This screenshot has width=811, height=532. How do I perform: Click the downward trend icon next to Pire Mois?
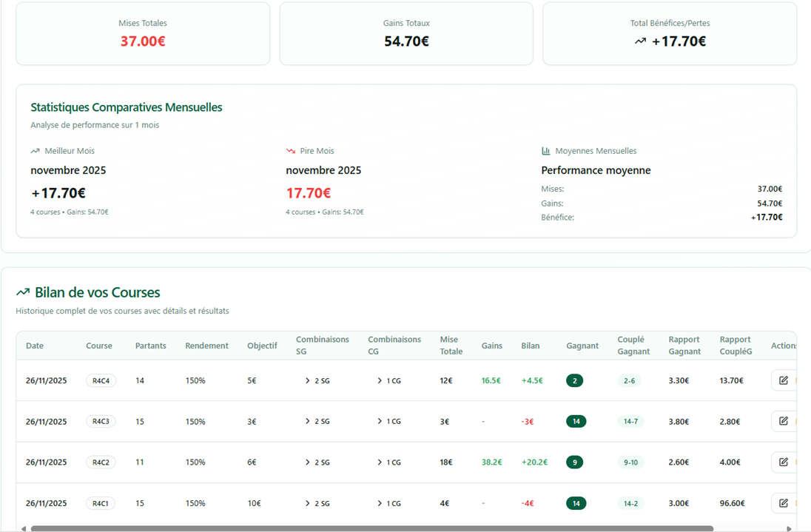291,151
